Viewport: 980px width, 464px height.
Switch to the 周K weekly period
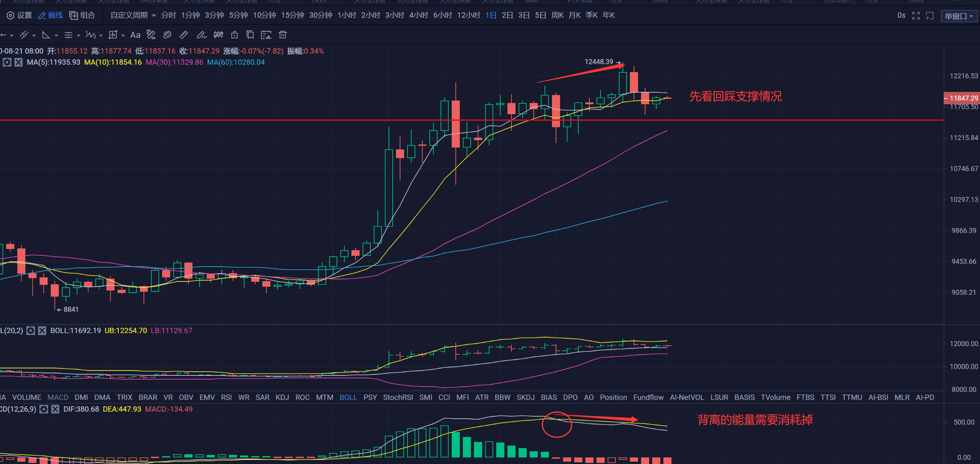(557, 15)
